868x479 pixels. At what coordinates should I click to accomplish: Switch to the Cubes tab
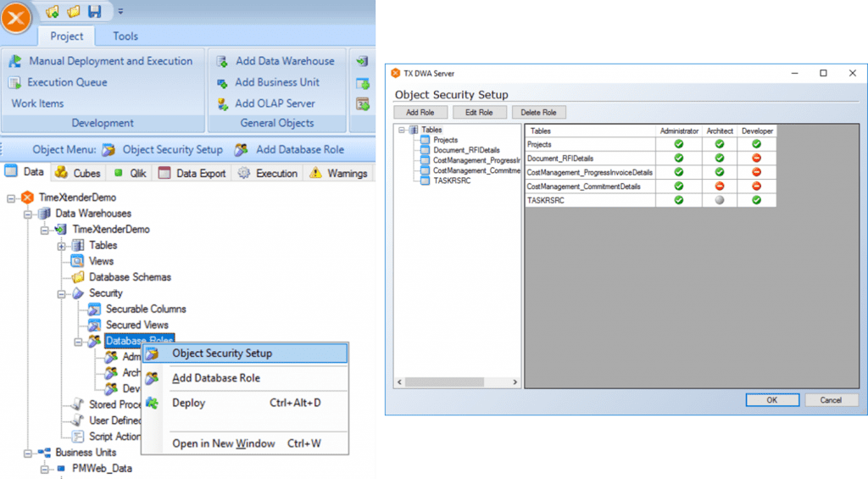tap(78, 173)
